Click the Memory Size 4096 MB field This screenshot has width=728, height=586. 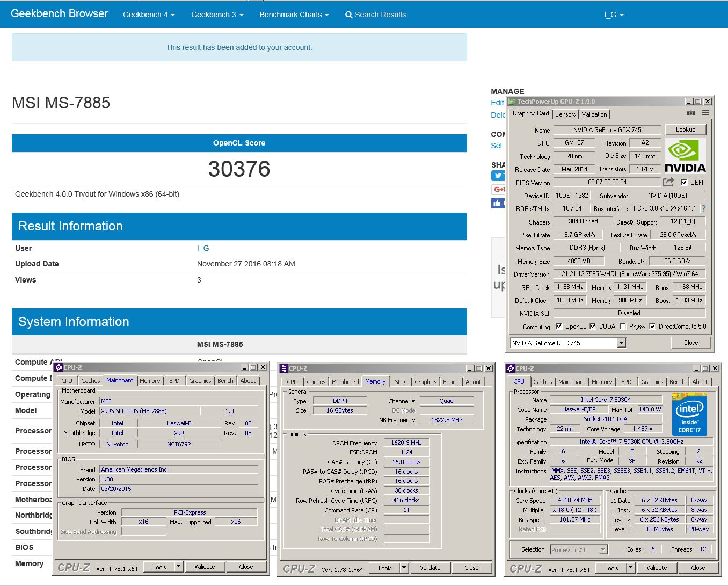pos(579,261)
